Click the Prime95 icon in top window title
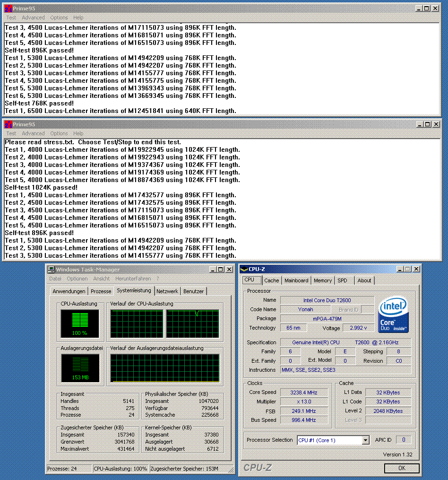This screenshot has width=448, height=480. click(x=8, y=9)
